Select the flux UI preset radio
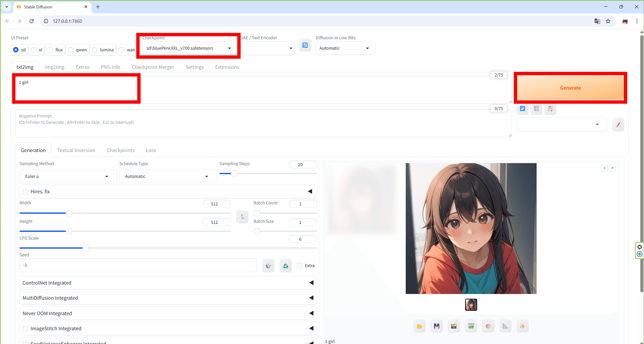644x344 pixels. [50, 50]
